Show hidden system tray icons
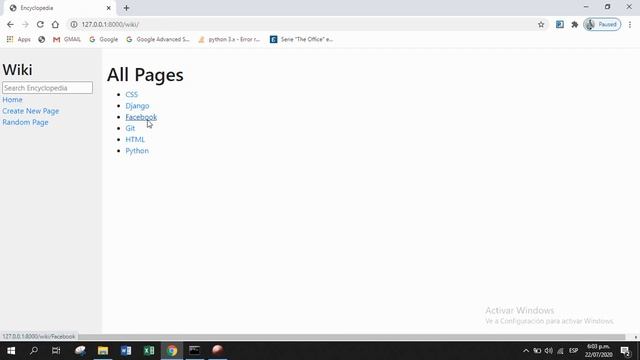 tap(526, 351)
